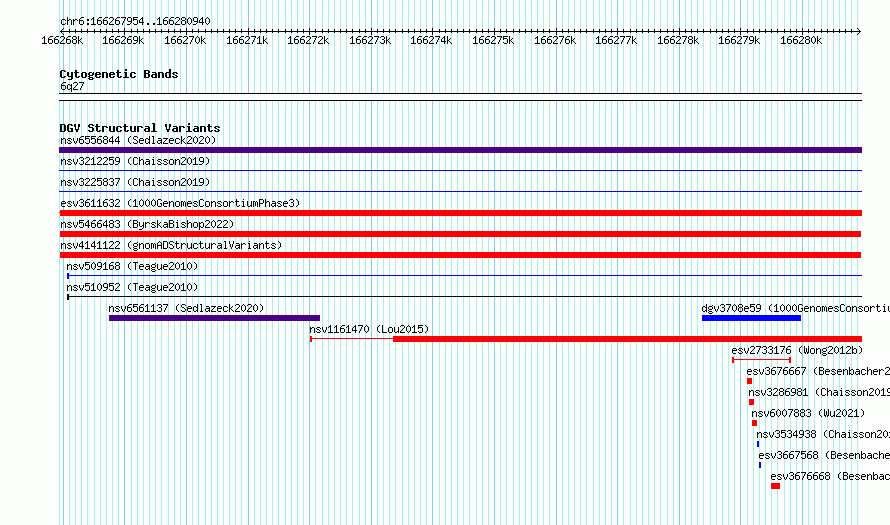Open nsv3212259 (Chaisson2019) variant label

point(135,161)
